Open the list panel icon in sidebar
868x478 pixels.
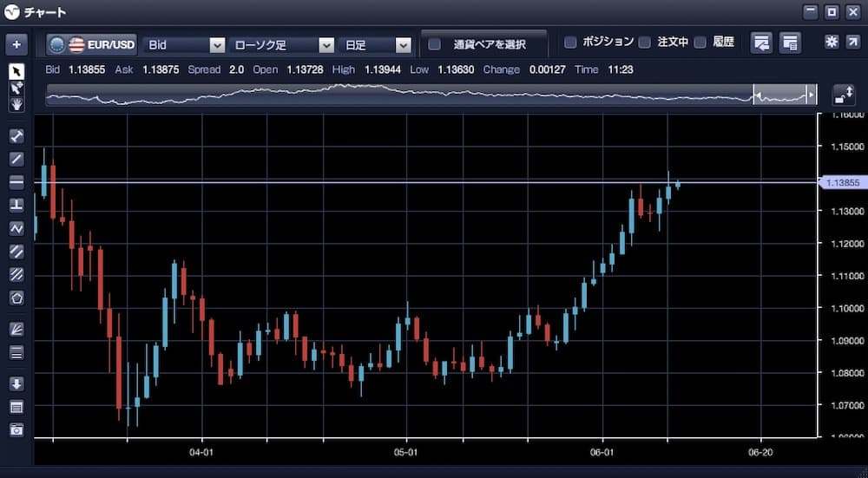[16, 407]
